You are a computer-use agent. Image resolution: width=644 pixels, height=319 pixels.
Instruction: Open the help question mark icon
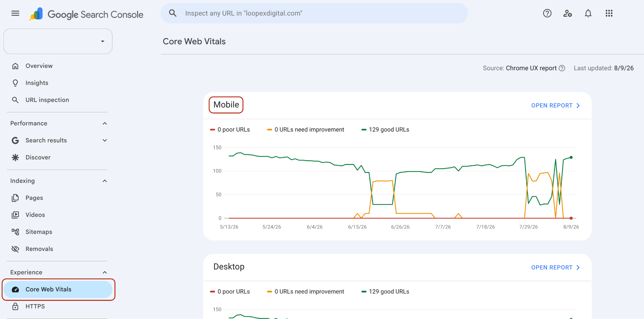(547, 13)
